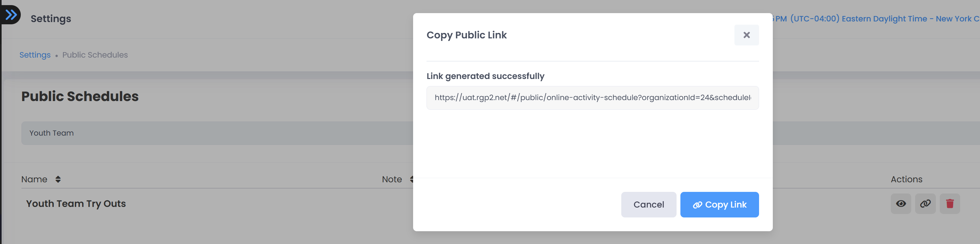Click the Settings page title

[51, 19]
